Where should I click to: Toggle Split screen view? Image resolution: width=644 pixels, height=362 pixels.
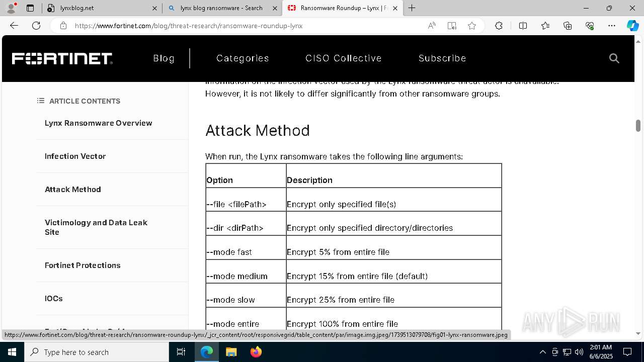pos(523,26)
